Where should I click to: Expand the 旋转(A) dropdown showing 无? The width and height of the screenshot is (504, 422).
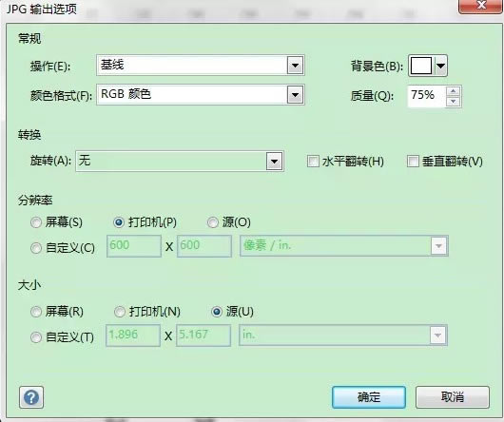[x=274, y=161]
